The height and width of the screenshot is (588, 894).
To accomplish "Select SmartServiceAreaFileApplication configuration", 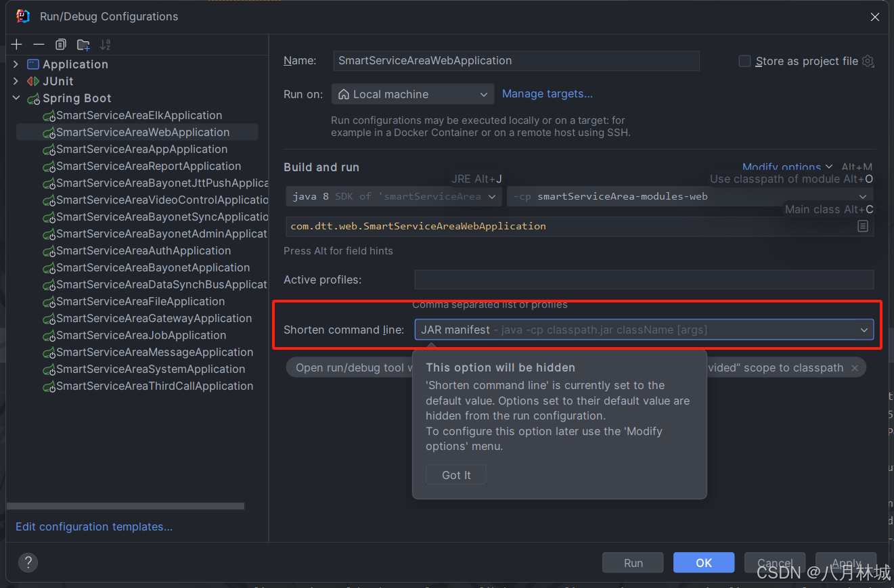I will (x=133, y=301).
